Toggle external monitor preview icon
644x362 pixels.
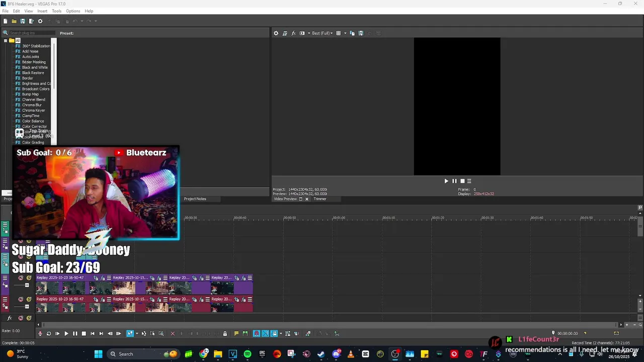(x=285, y=33)
